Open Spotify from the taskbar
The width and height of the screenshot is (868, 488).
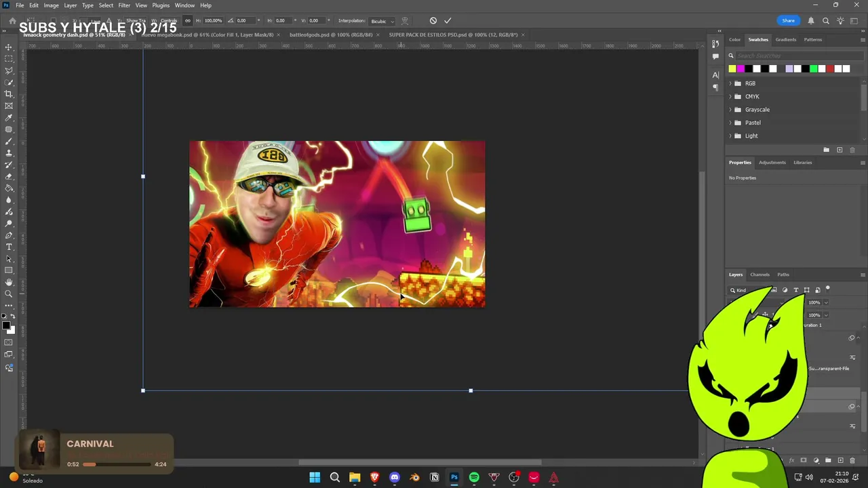[474, 478]
